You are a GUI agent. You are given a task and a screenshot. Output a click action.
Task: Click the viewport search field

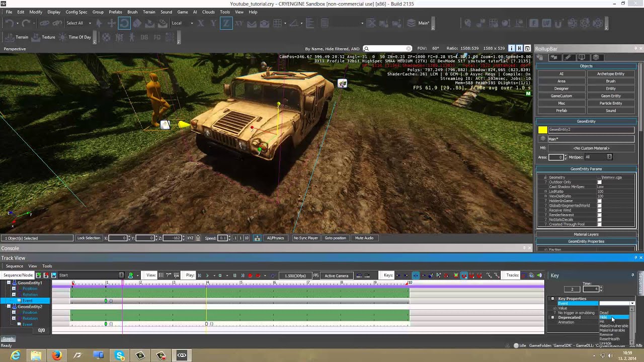pos(387,49)
